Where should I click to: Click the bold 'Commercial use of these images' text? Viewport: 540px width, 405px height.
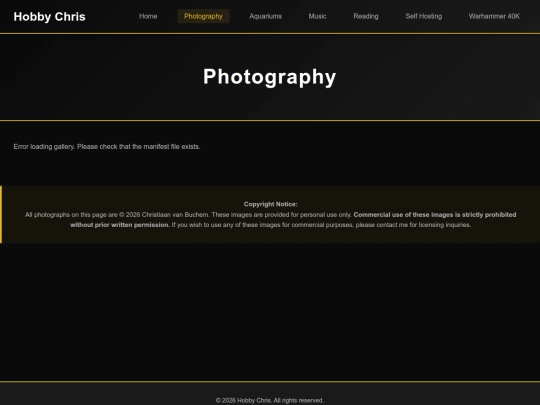coord(403,215)
